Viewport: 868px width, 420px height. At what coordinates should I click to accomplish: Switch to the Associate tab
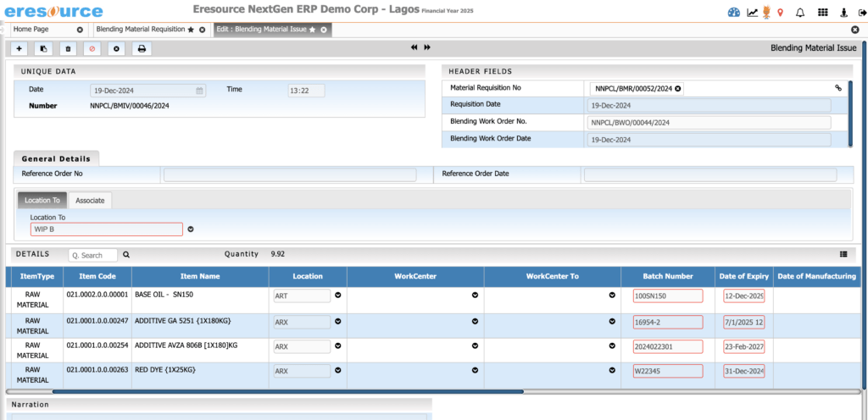[x=90, y=201]
